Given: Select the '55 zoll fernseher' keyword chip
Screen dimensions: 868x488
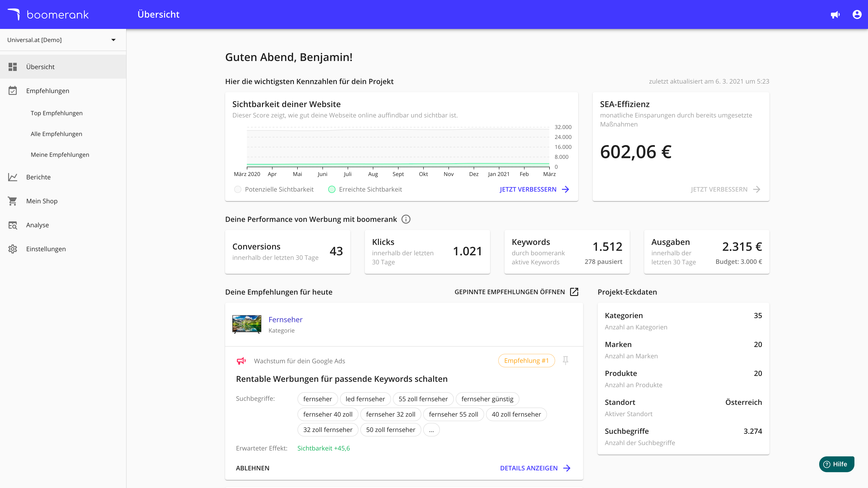Looking at the screenshot, I should click(x=423, y=399).
